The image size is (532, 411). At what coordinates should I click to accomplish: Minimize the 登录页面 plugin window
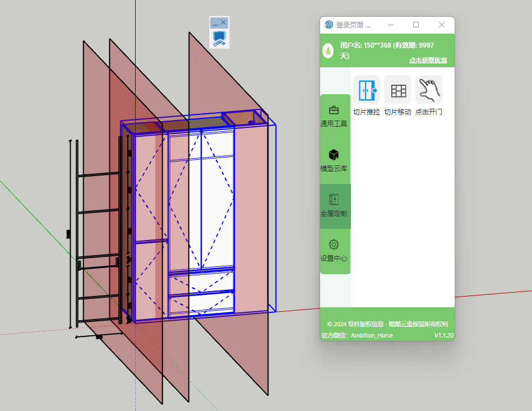390,25
